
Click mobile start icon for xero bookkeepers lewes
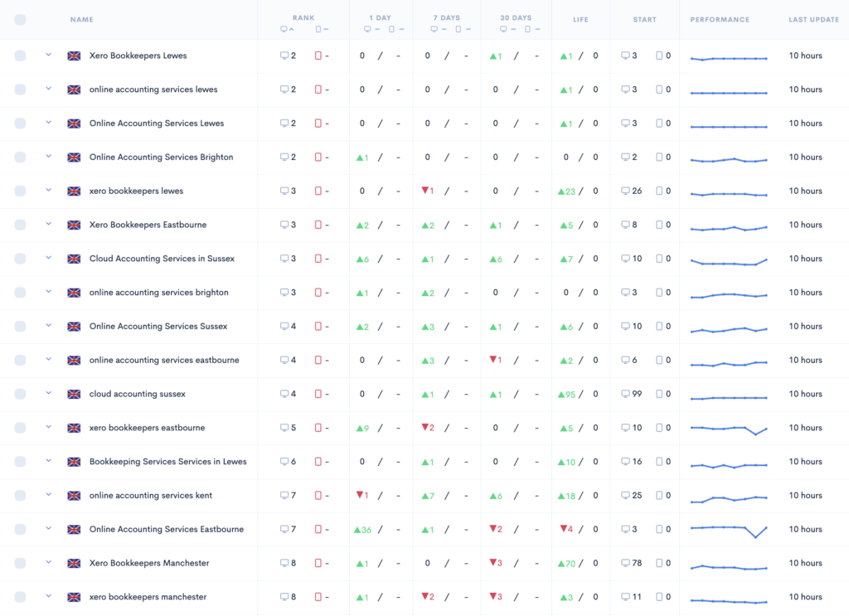[x=659, y=191]
